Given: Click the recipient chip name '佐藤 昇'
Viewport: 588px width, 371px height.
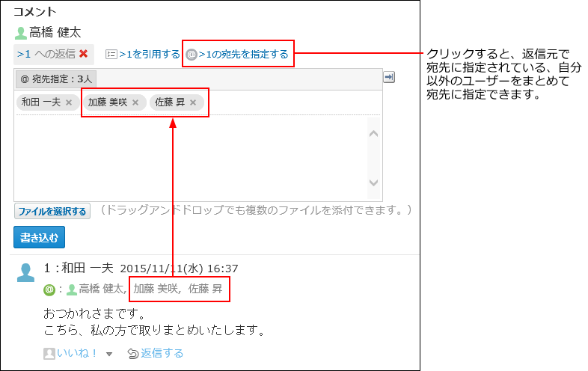Looking at the screenshot, I should coord(170,102).
